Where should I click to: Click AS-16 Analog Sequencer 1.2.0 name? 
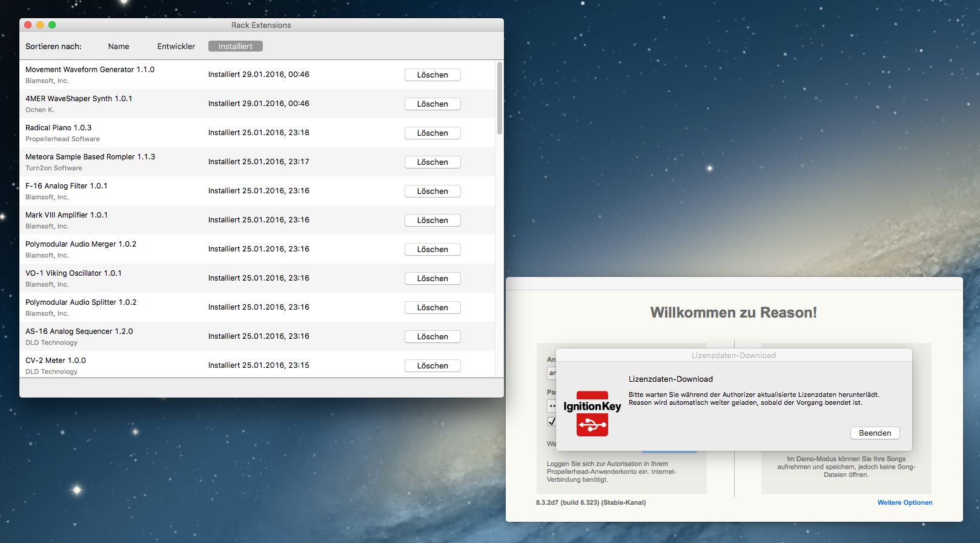point(79,331)
